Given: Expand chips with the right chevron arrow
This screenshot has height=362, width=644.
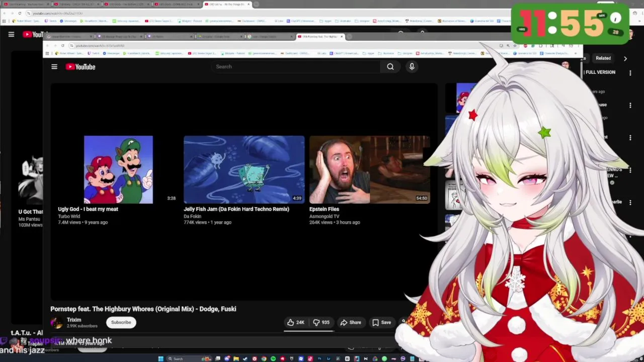Looking at the screenshot, I should (625, 58).
